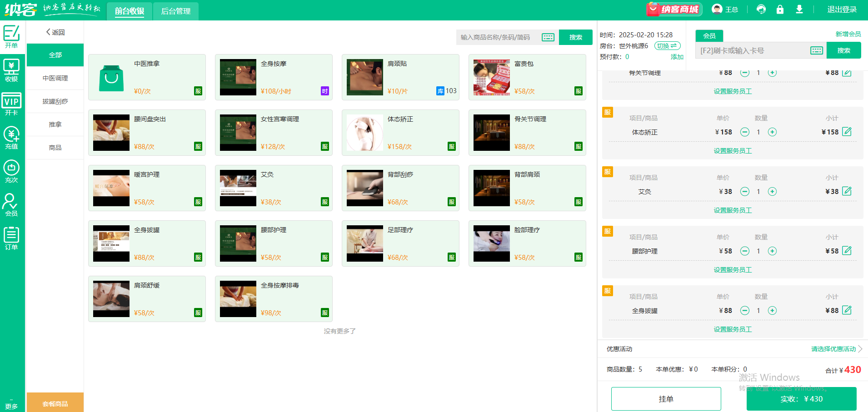Switch to 前台收银 tab

point(130,11)
